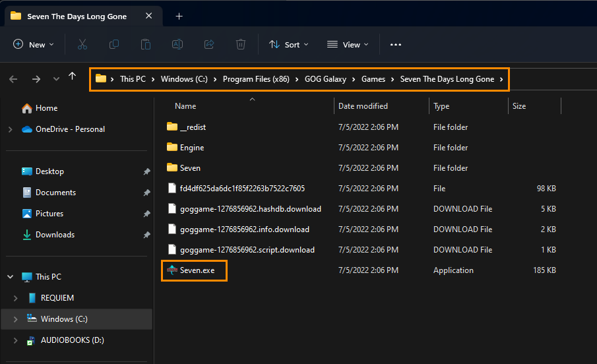The width and height of the screenshot is (597, 364).
Task: Click the 185 KB size of Seven.exe
Action: 544,270
